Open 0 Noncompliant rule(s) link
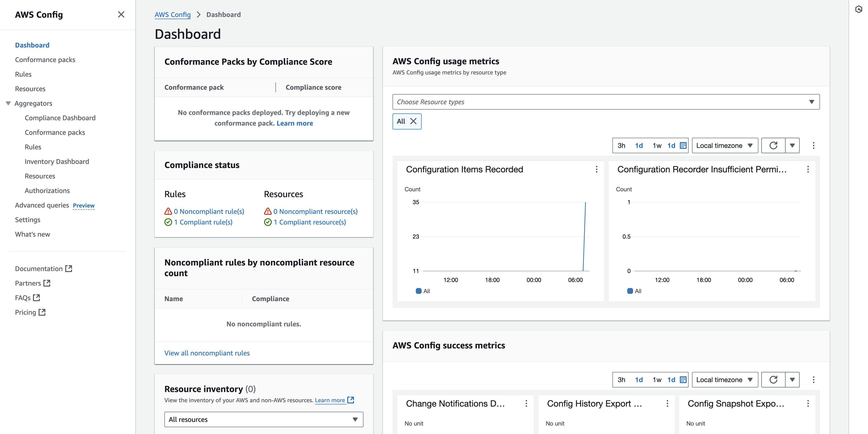This screenshot has width=868, height=434. coord(209,211)
